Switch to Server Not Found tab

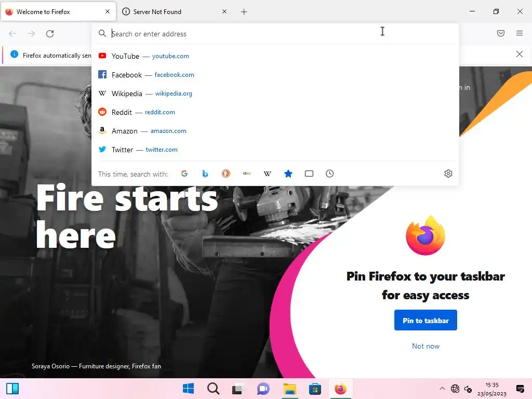pyautogui.click(x=175, y=12)
